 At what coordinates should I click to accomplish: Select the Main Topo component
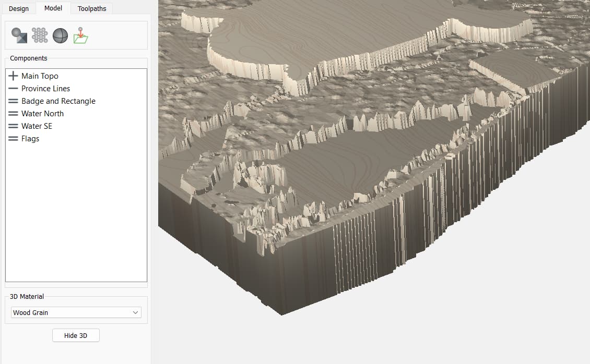coord(40,76)
